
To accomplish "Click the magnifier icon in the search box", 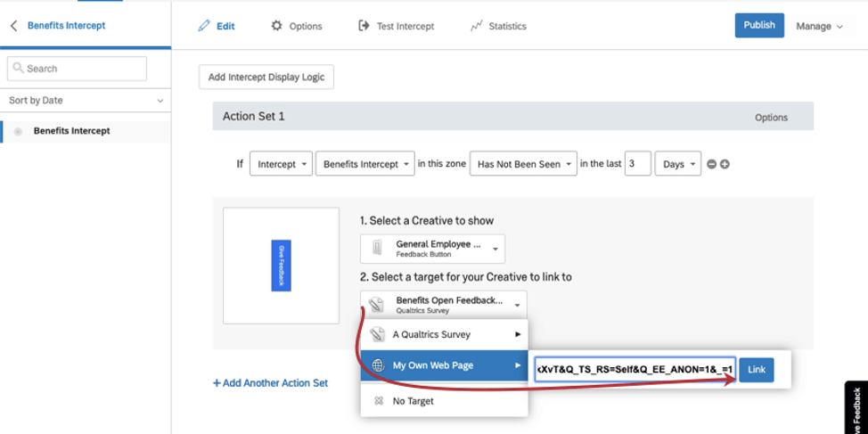I will (x=18, y=69).
